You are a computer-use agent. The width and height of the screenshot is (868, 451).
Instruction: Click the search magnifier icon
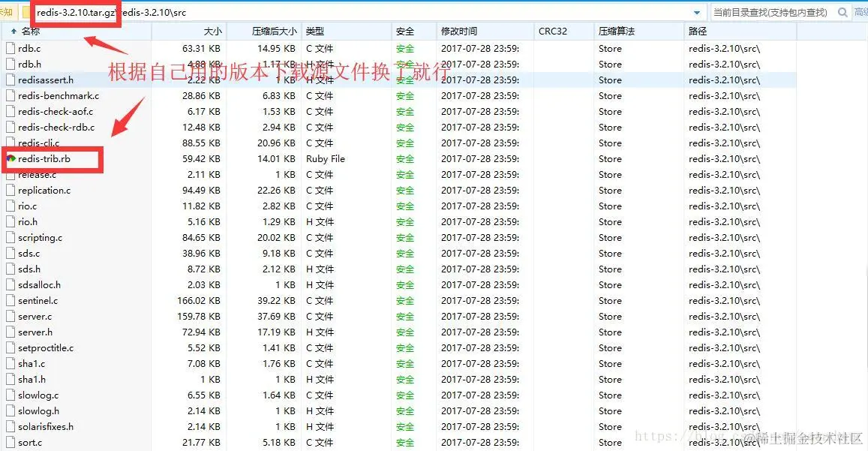coord(842,12)
